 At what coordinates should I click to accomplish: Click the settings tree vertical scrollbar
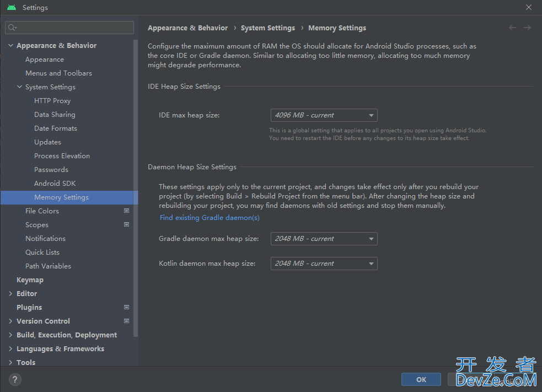point(136,189)
